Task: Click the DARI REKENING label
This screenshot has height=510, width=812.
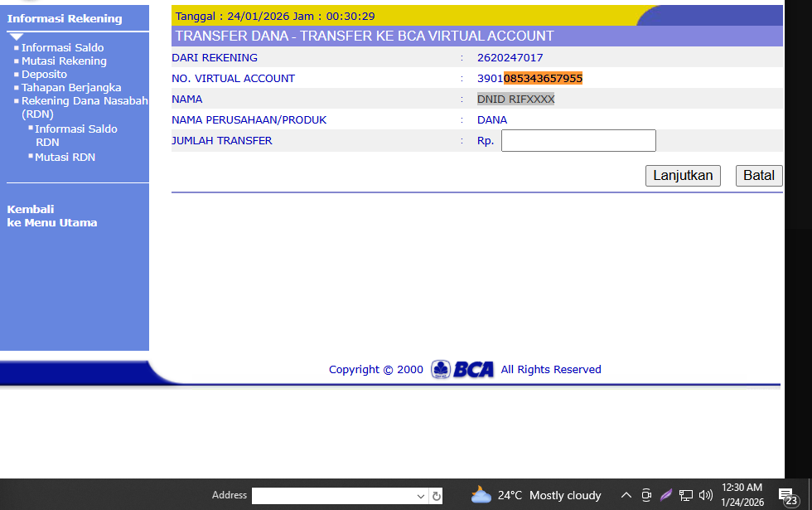Action: (215, 57)
